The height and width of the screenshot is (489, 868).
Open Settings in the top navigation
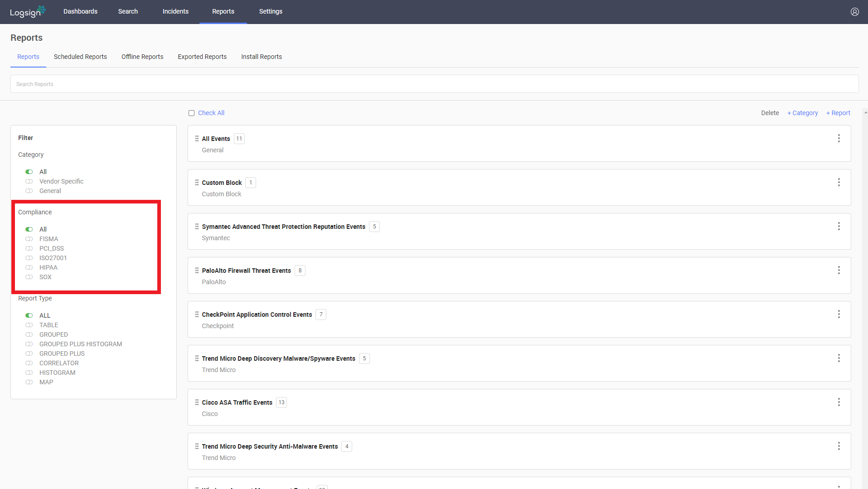(271, 11)
